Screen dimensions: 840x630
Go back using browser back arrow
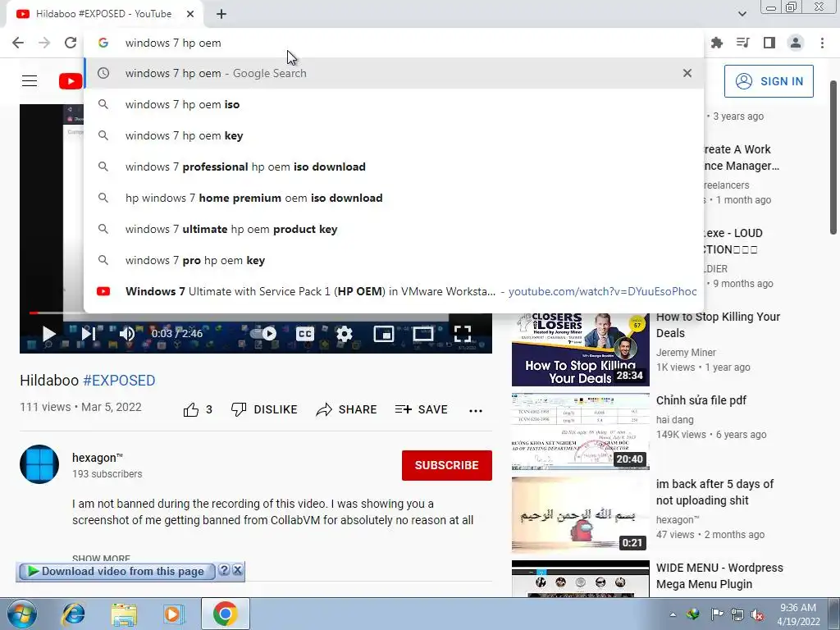coord(18,43)
